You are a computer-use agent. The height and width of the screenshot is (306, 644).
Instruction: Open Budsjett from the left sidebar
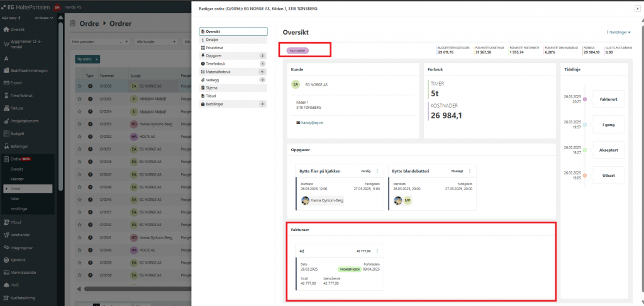(x=6, y=133)
